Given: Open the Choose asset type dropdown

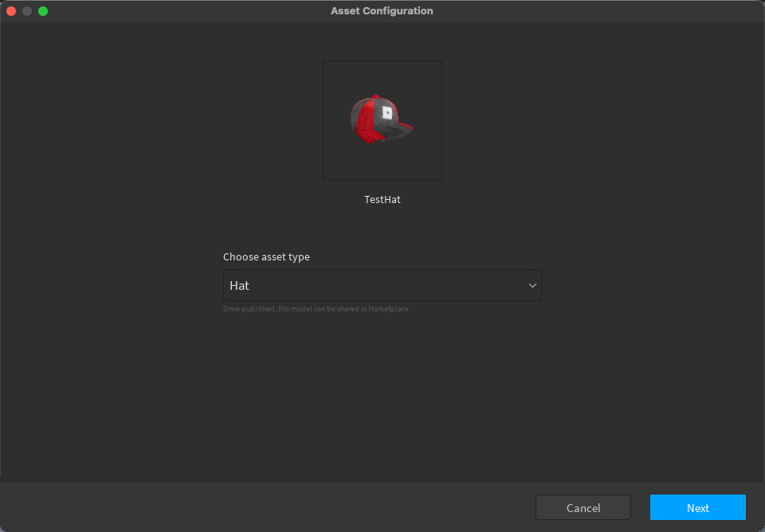Looking at the screenshot, I should tap(382, 285).
